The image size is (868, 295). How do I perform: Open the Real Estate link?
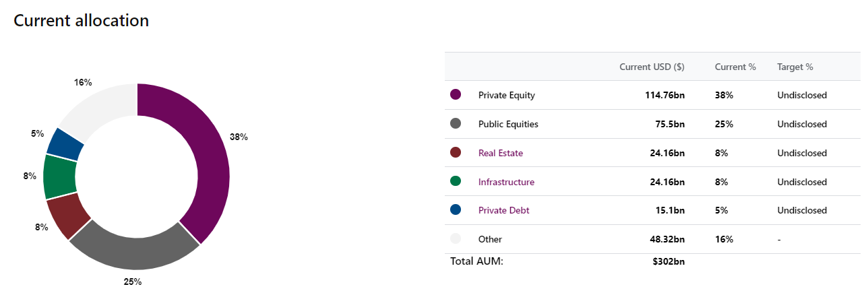(500, 153)
